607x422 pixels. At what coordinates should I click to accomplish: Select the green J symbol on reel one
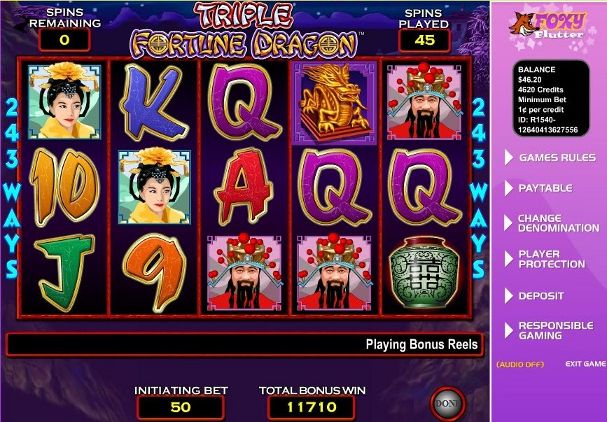tap(64, 272)
